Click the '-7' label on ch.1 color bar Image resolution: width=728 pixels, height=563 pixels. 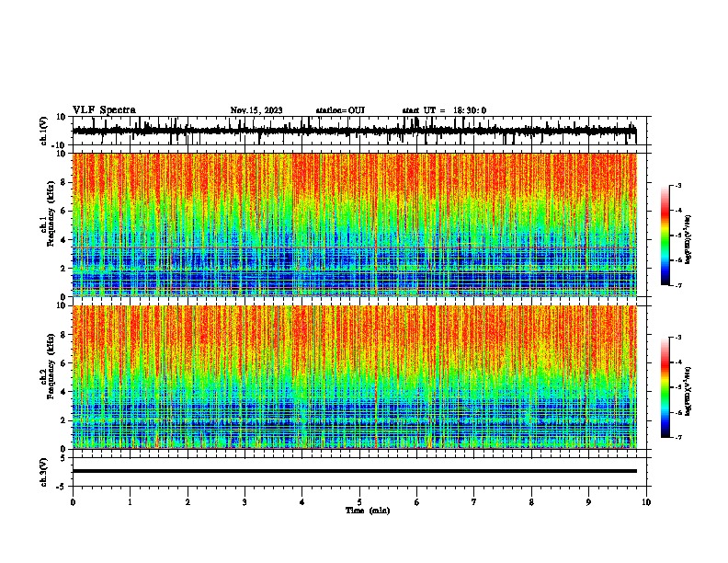tap(677, 285)
